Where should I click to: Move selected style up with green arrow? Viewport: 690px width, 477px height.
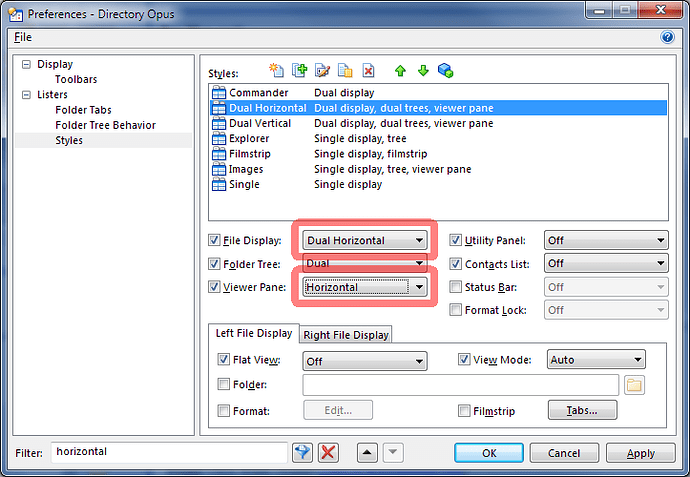click(x=400, y=70)
